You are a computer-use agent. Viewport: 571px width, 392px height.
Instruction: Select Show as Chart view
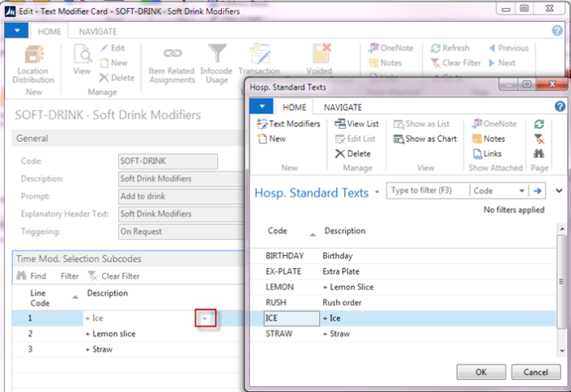click(x=425, y=139)
